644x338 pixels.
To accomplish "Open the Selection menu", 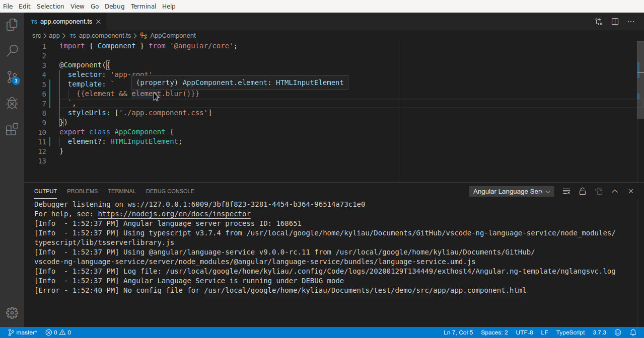I will 50,6.
